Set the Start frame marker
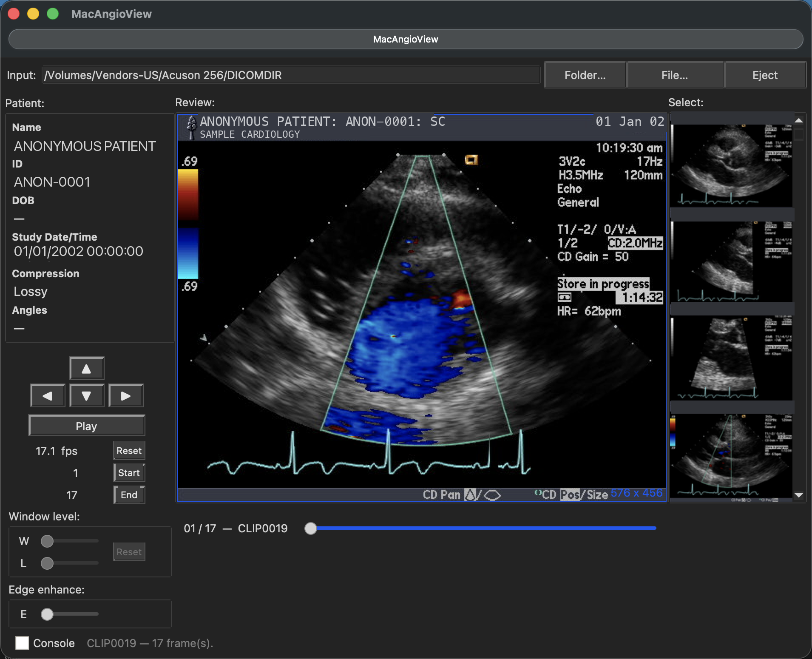 [x=129, y=473]
